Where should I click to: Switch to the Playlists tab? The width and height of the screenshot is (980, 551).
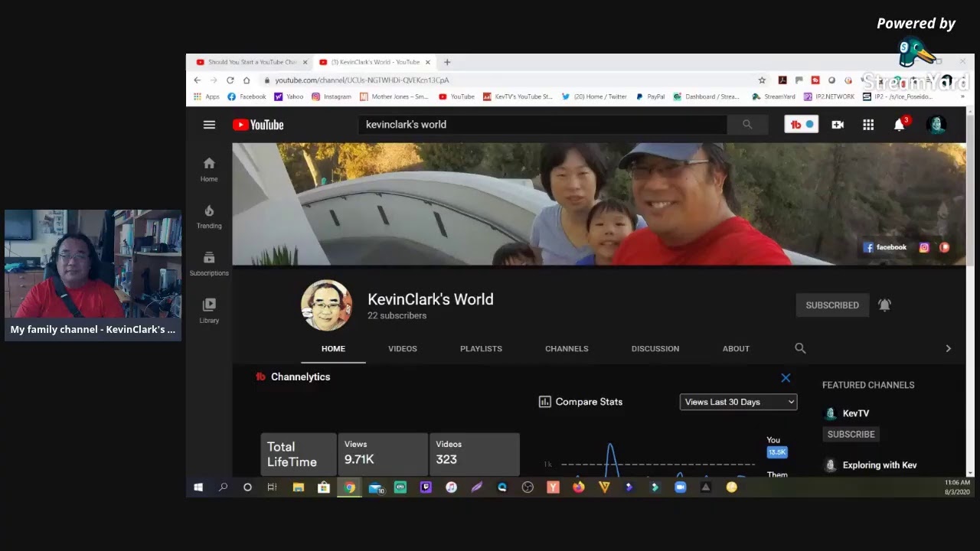[481, 348]
